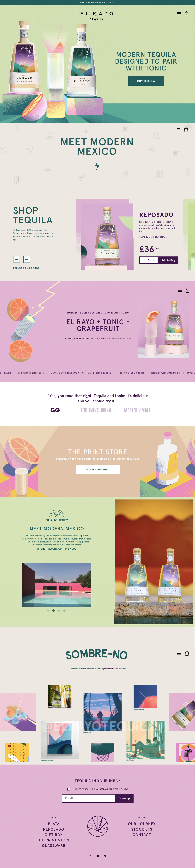
Task: Open the Explore Our Range link
Action: (x=26, y=268)
